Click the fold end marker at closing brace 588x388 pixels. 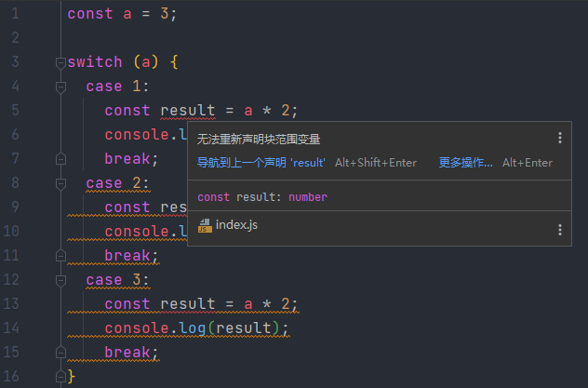60,376
